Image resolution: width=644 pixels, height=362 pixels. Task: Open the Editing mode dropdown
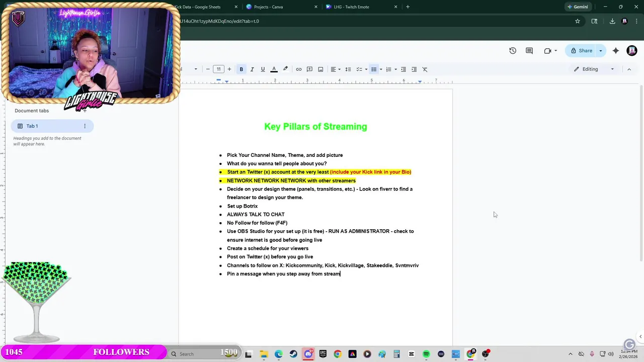tap(594, 69)
